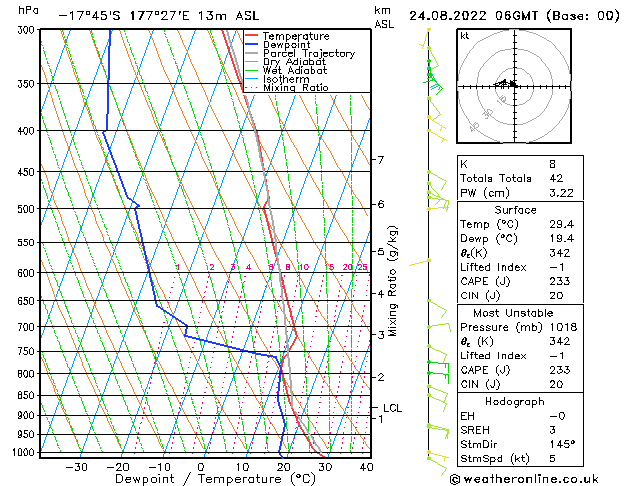Click the 'km ASL' altitude axis label

[384, 17]
